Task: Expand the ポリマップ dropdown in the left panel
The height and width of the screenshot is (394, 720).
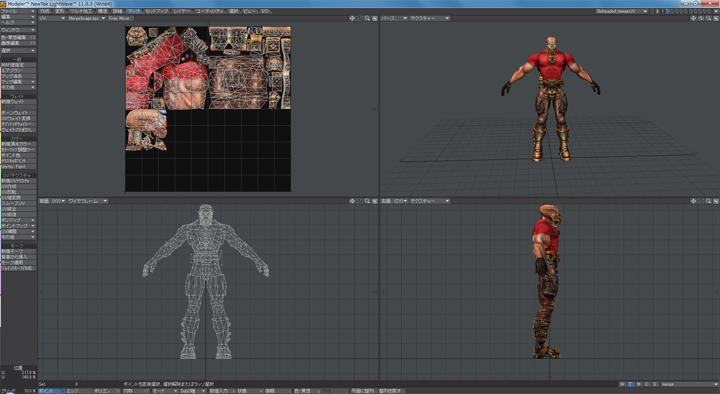Action: pyautogui.click(x=18, y=220)
